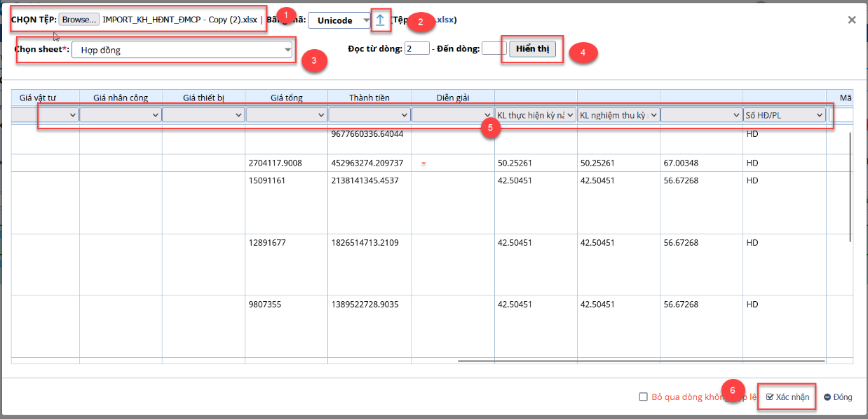The height and width of the screenshot is (419, 868).
Task: Click the Browse... file button
Action: tap(79, 20)
